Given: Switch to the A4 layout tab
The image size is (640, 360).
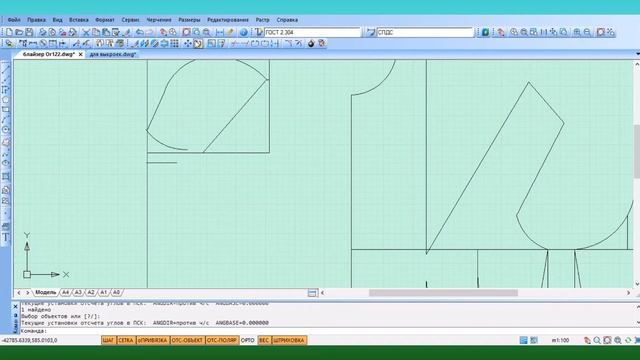Looking at the screenshot, I should pos(65,292).
